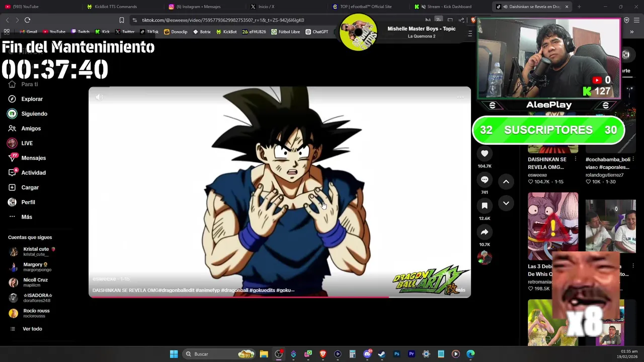The height and width of the screenshot is (362, 644).
Task: Open KickBot bookmark
Action: pos(226,32)
